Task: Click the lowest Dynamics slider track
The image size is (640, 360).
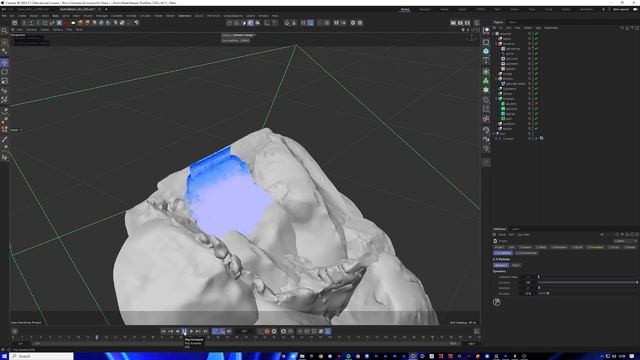Action: pos(588,293)
